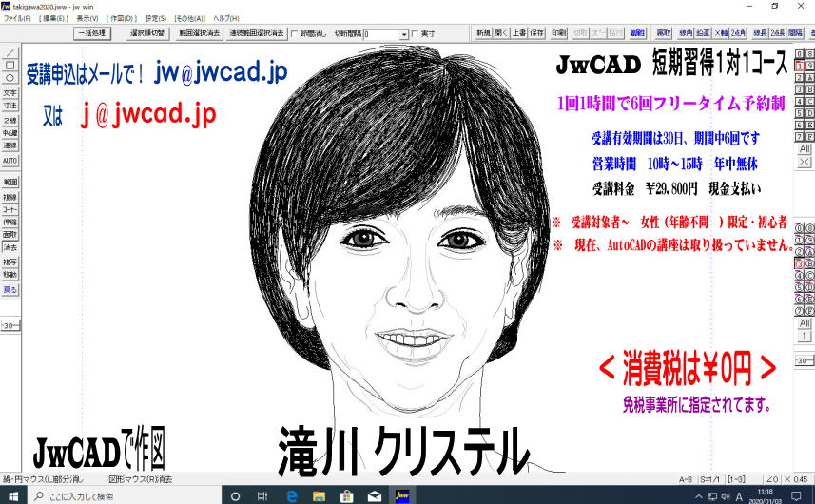Image resolution: width=815 pixels, height=504 pixels.
Task: Click ×軸 axis angle toolbar button
Action: pos(721,32)
